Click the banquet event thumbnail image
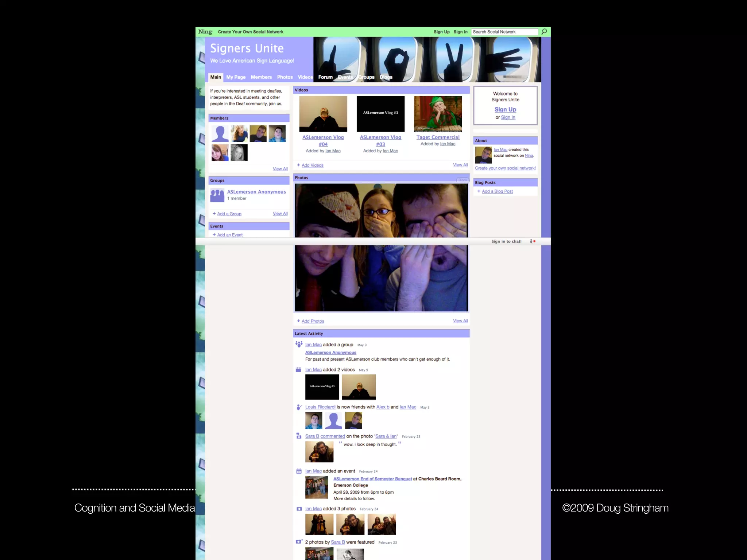This screenshot has height=560, width=747. [x=316, y=487]
